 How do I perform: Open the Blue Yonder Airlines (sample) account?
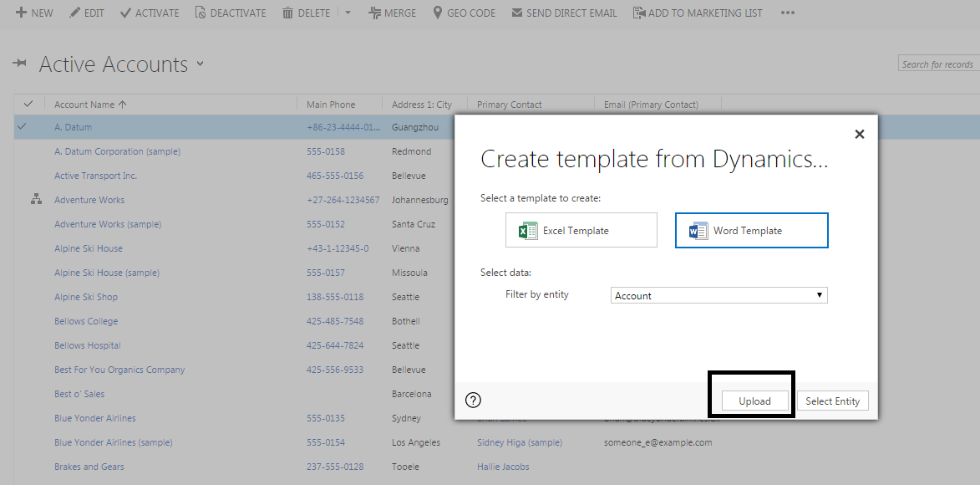(x=113, y=442)
